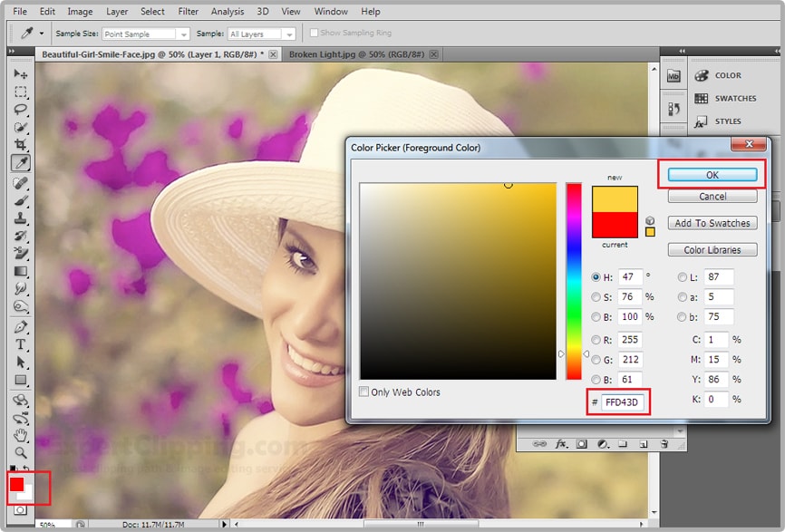Select the S saturation radio button
Screen dimensions: 785x532
596,297
